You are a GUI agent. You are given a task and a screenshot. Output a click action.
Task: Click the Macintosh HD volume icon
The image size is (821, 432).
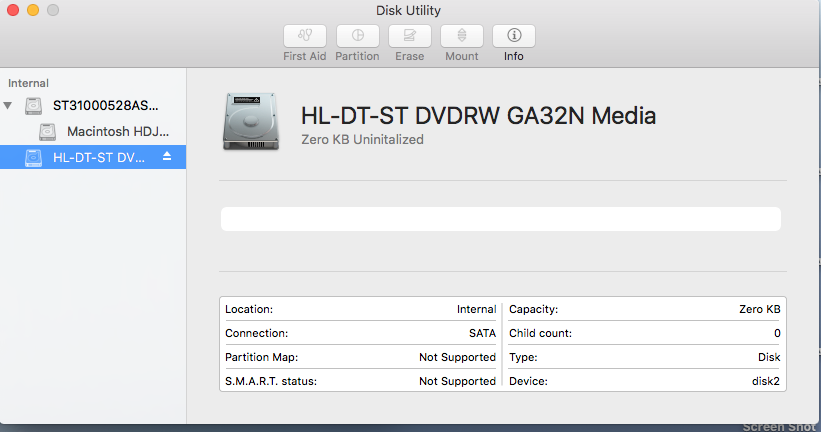point(48,131)
